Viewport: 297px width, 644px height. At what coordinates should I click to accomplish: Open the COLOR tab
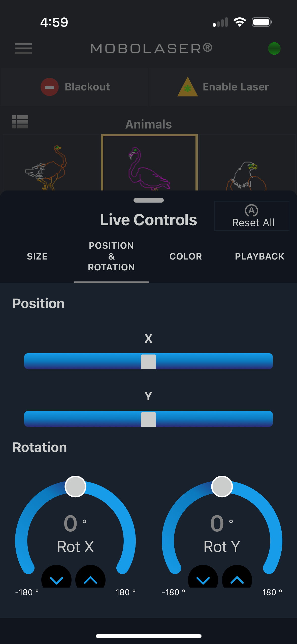[186, 256]
